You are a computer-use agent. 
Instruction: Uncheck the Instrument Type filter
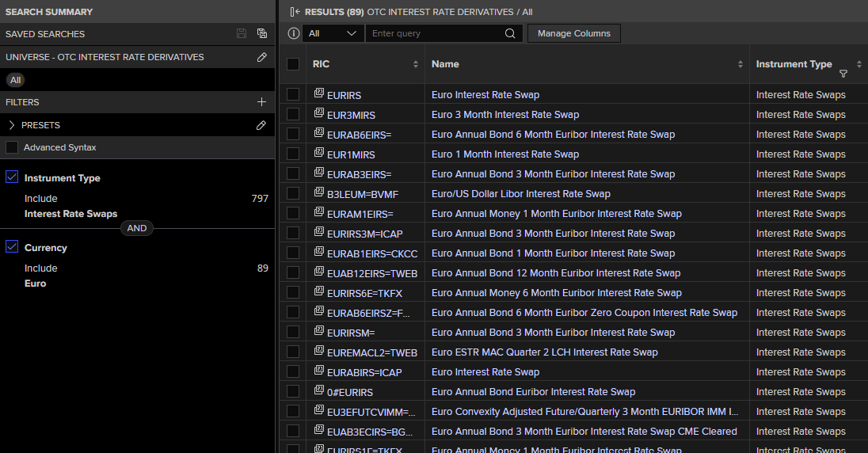[x=12, y=177]
